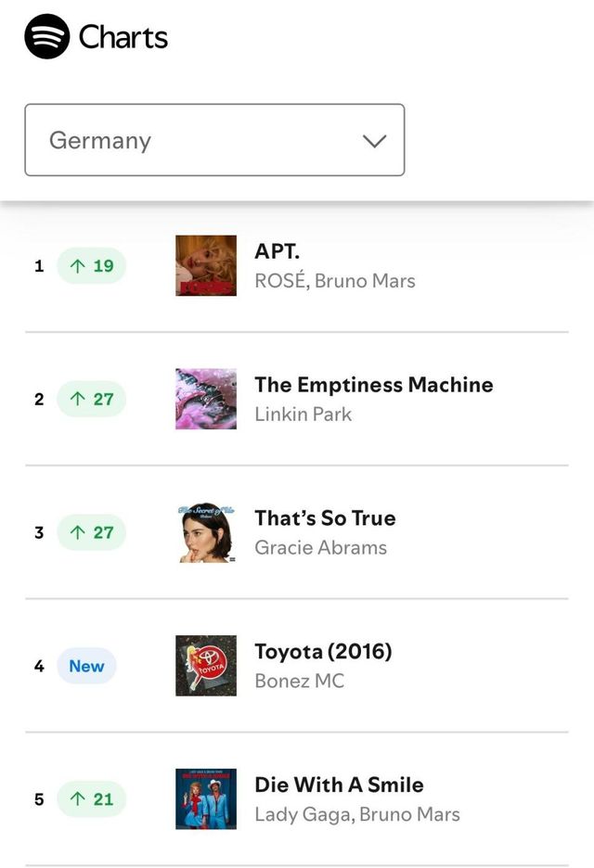Click the dropdown chevron arrow

[x=374, y=141]
